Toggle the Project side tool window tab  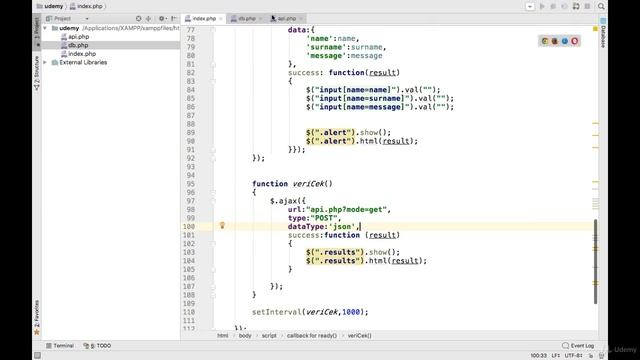37,32
